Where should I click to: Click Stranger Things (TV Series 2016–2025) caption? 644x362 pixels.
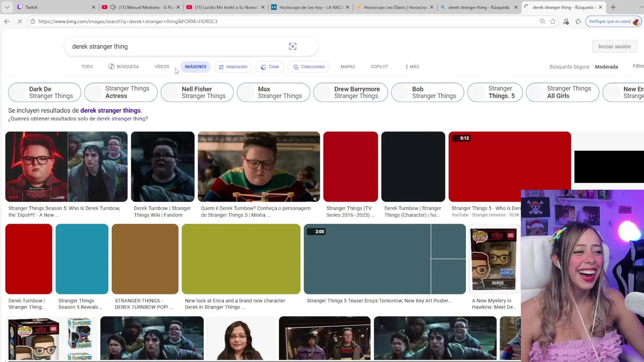[x=350, y=212]
